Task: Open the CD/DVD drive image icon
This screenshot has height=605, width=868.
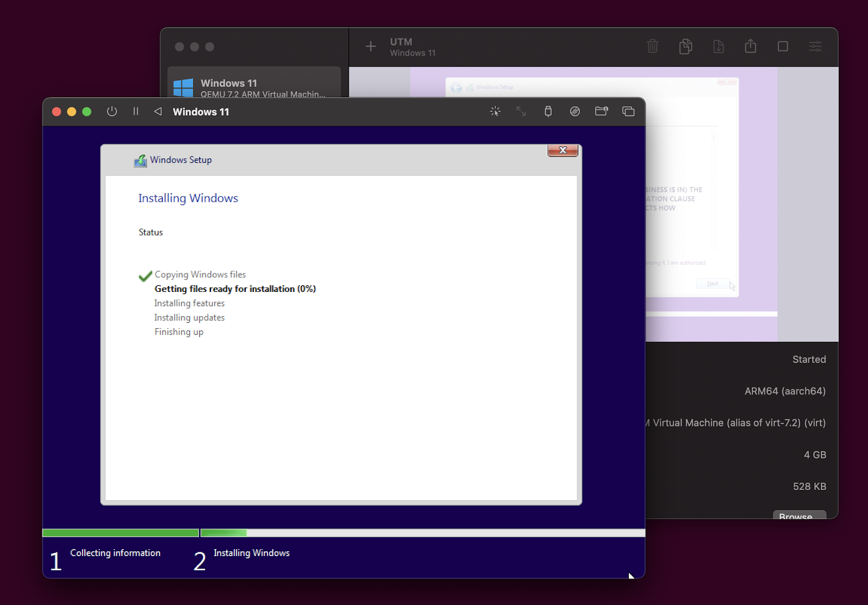Action: click(x=575, y=111)
